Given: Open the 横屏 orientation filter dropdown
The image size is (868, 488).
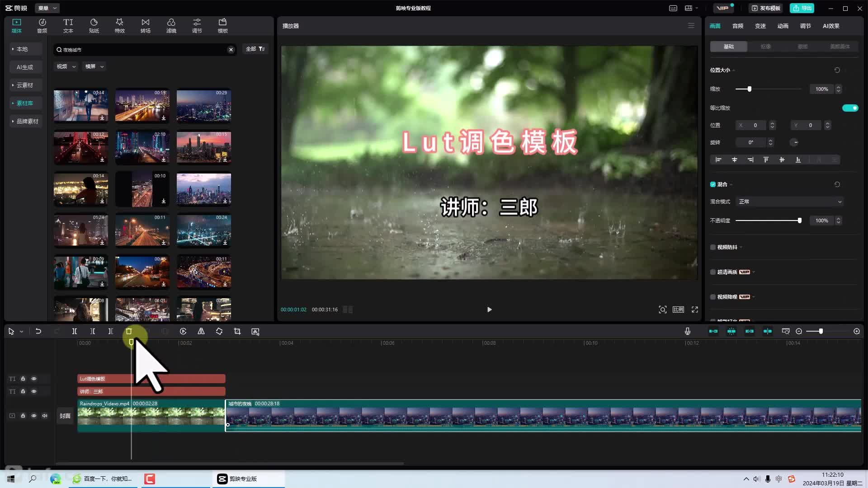Looking at the screenshot, I should coord(94,66).
